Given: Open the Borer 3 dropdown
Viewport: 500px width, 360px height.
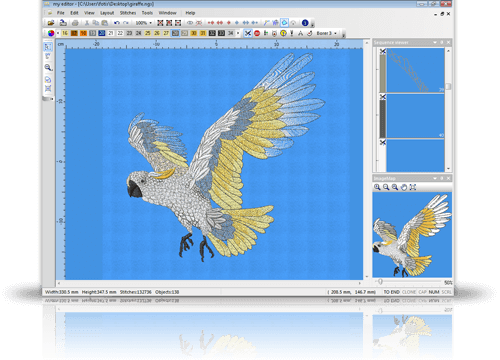Looking at the screenshot, I should pyautogui.click(x=326, y=33).
